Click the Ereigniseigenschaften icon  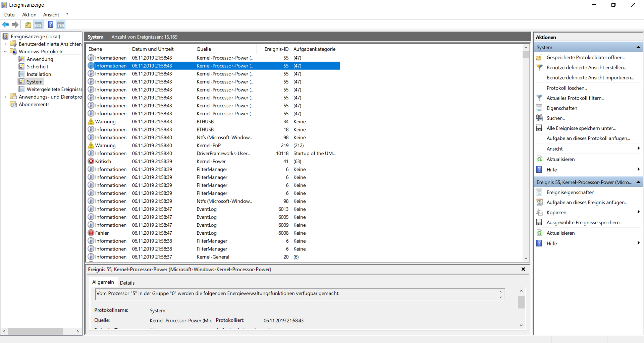pos(539,192)
